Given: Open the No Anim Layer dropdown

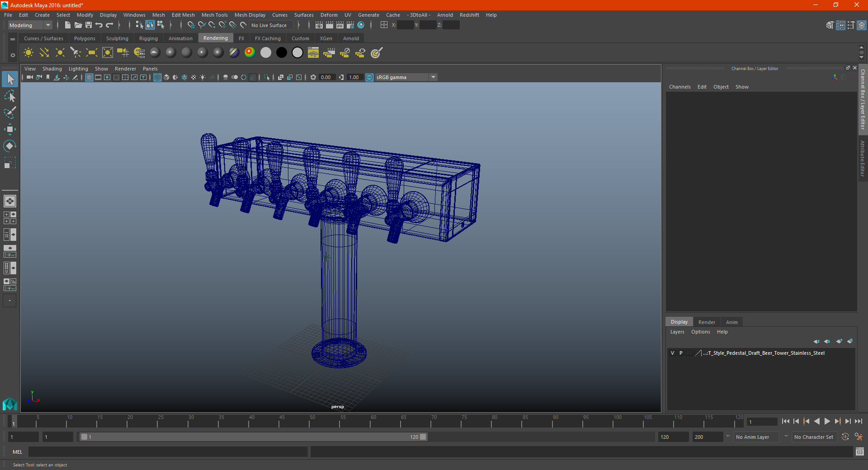Looking at the screenshot, I should click(757, 437).
